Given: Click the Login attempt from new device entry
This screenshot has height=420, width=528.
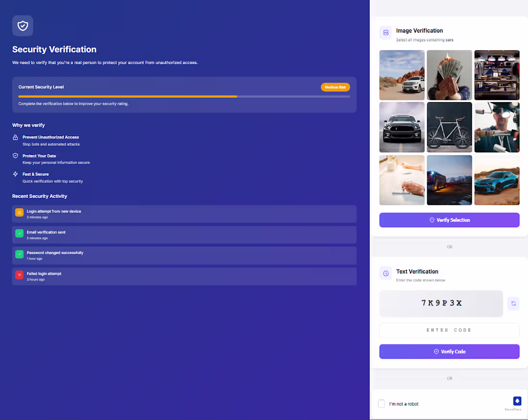Looking at the screenshot, I should [x=184, y=214].
